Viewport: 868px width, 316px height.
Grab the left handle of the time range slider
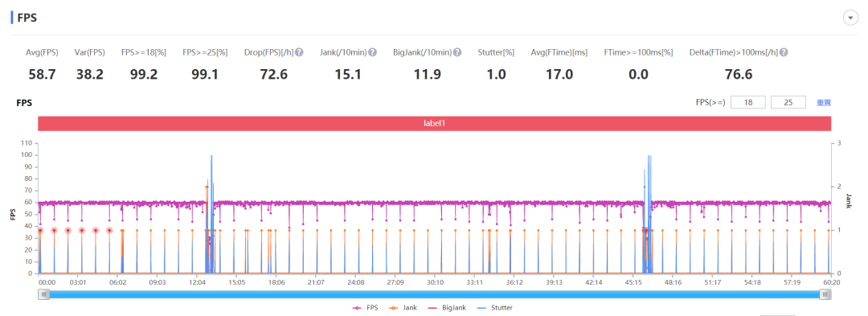[x=43, y=295]
